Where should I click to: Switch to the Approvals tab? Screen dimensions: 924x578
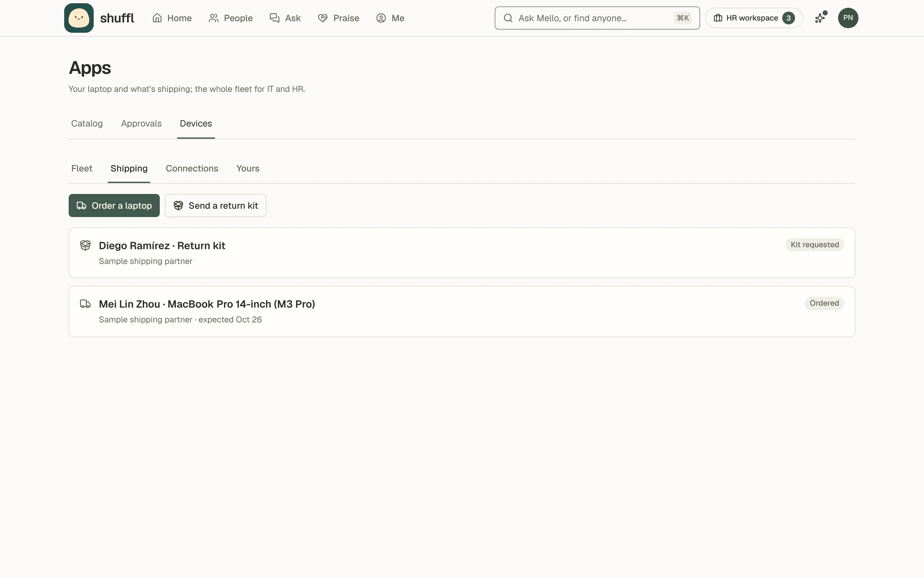pyautogui.click(x=141, y=124)
